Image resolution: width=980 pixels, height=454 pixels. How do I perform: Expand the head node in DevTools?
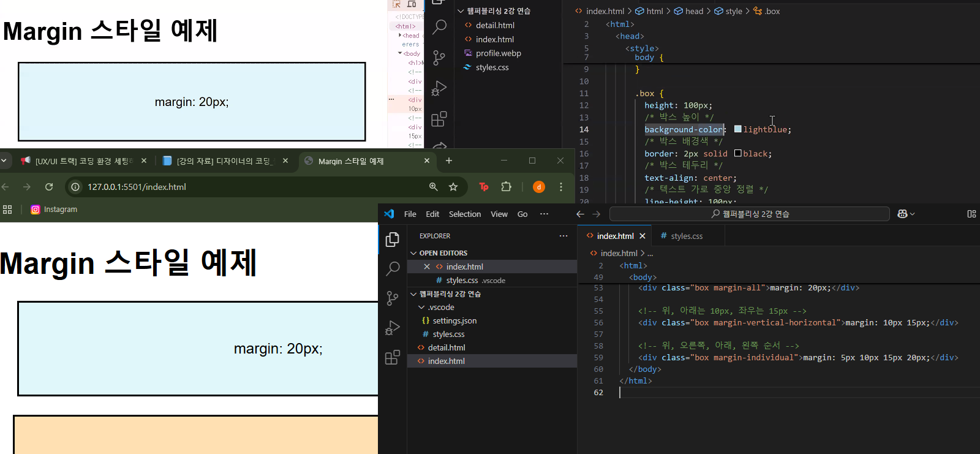[x=400, y=36]
